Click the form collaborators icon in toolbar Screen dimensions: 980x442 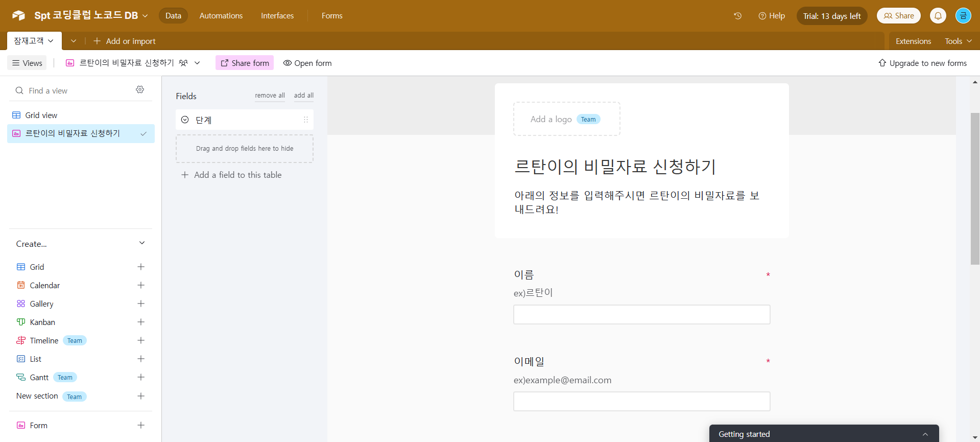click(x=183, y=63)
